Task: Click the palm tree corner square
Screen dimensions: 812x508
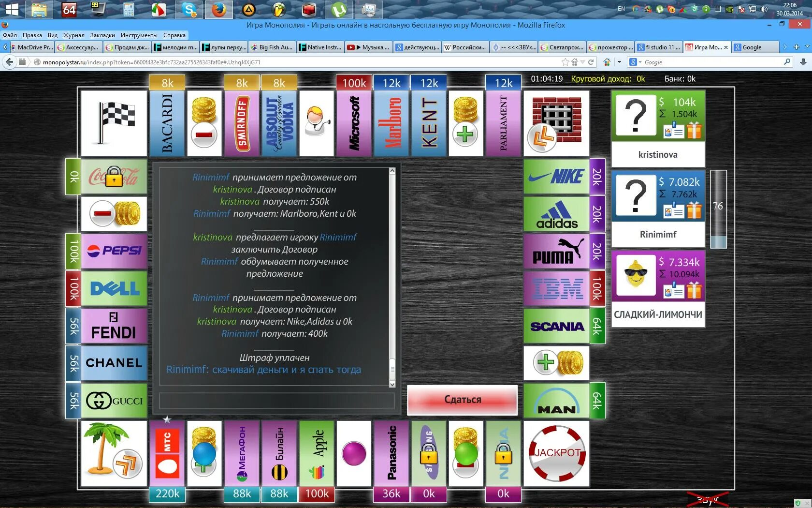Action: [114, 453]
